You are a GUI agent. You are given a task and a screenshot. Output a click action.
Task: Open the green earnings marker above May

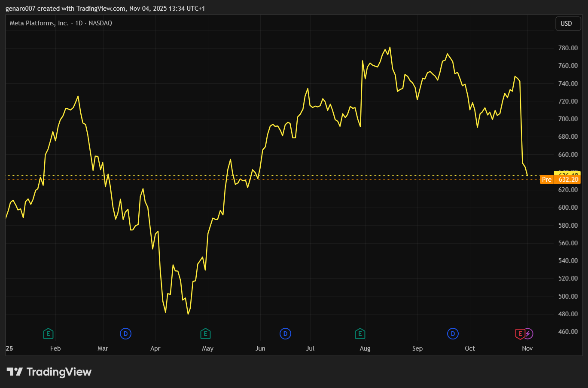point(205,333)
